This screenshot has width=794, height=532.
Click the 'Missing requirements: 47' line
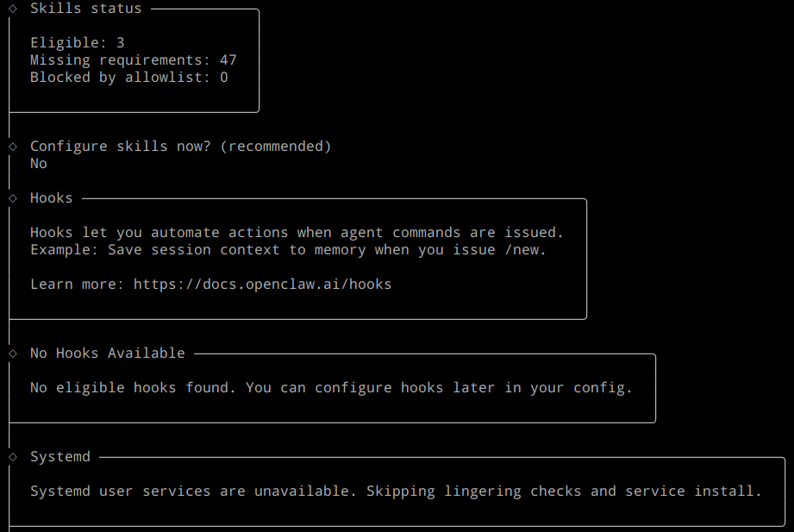pyautogui.click(x=133, y=60)
